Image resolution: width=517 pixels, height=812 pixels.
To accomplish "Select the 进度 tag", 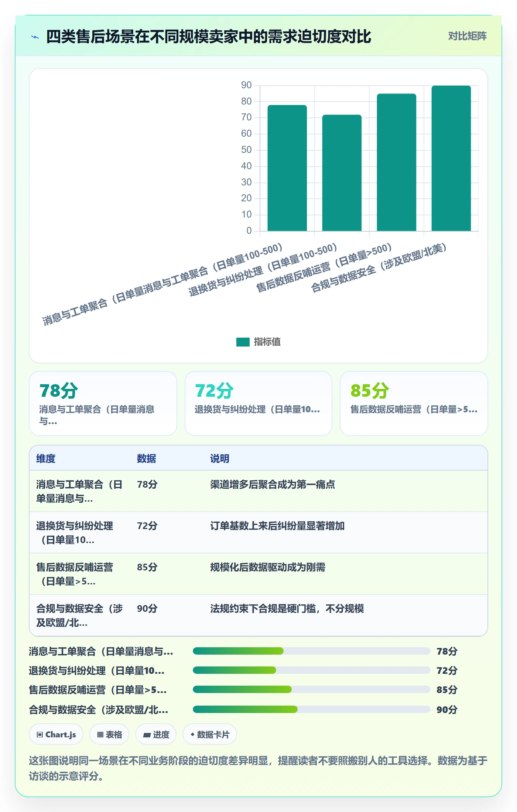I will click(x=156, y=734).
